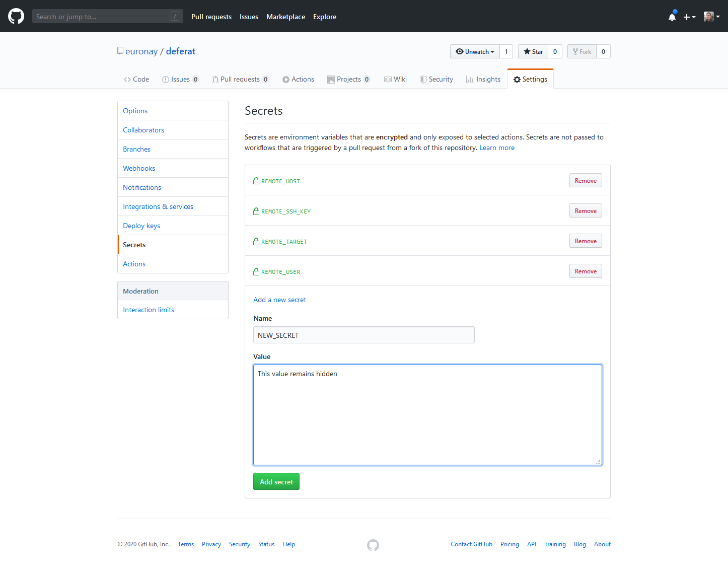This screenshot has width=728, height=576.
Task: Click the Learn more link
Action: 497,148
